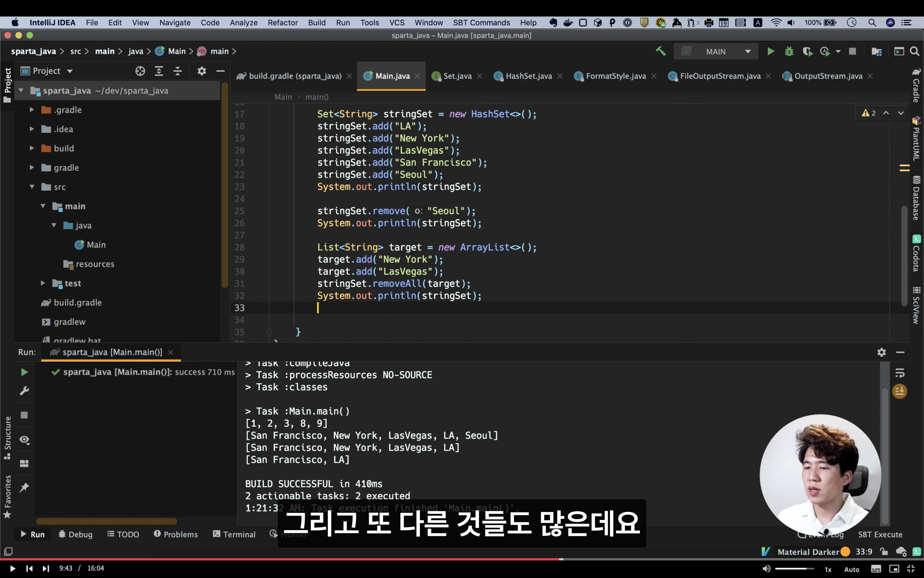Expand the .idea folder
This screenshot has height=578, width=924.
[x=32, y=129]
